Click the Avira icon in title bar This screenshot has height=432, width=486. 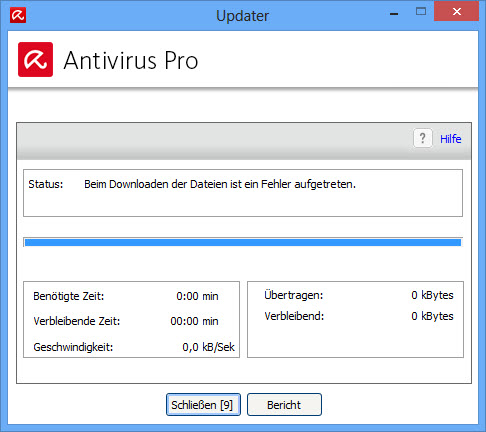coord(18,15)
